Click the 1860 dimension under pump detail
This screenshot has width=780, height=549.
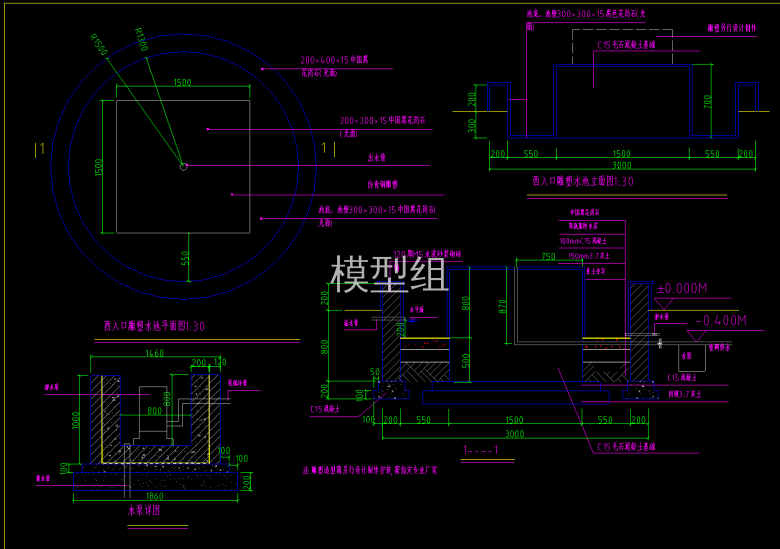tap(154, 495)
